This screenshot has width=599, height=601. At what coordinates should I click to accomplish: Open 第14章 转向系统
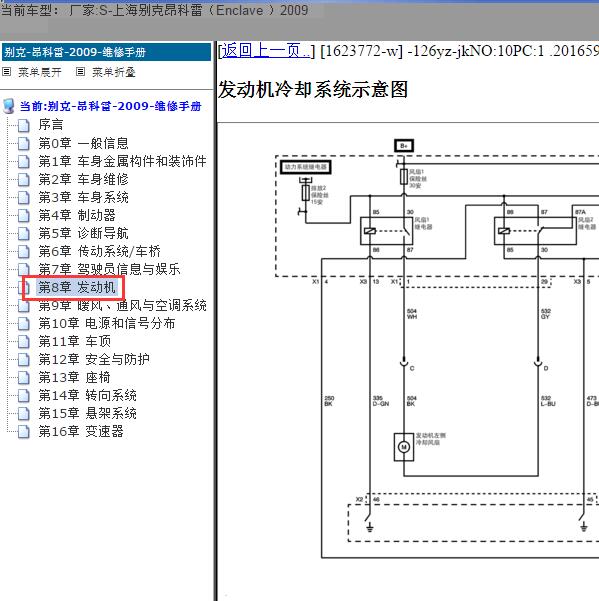point(87,395)
